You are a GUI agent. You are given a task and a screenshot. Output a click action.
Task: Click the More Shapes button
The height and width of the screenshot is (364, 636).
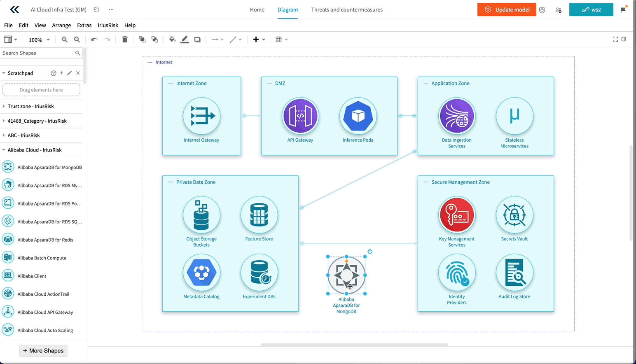pos(43,351)
